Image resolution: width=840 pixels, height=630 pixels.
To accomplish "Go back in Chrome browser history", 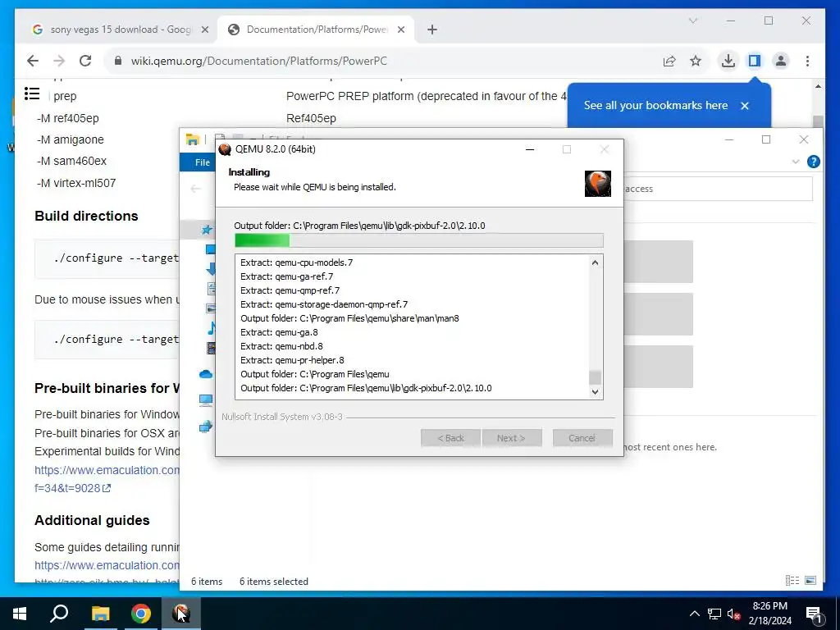I will 33,61.
